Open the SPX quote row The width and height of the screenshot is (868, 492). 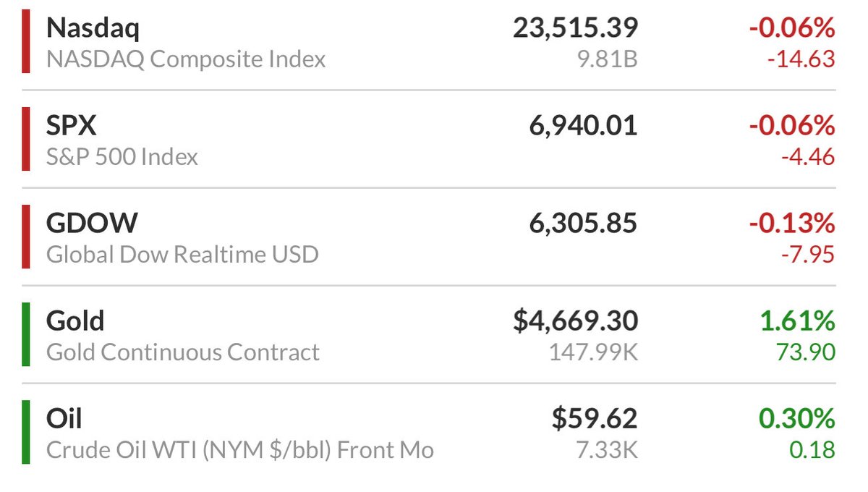pyautogui.click(x=429, y=139)
